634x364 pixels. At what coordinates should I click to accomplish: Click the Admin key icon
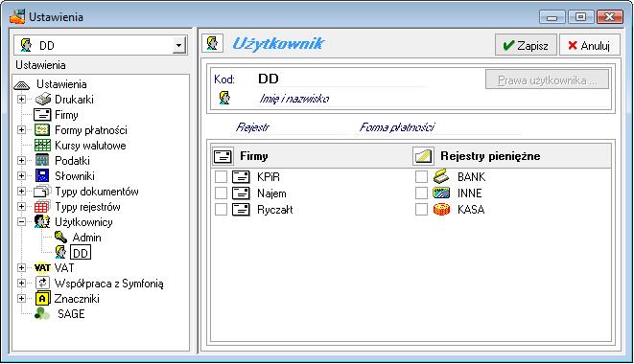point(60,238)
